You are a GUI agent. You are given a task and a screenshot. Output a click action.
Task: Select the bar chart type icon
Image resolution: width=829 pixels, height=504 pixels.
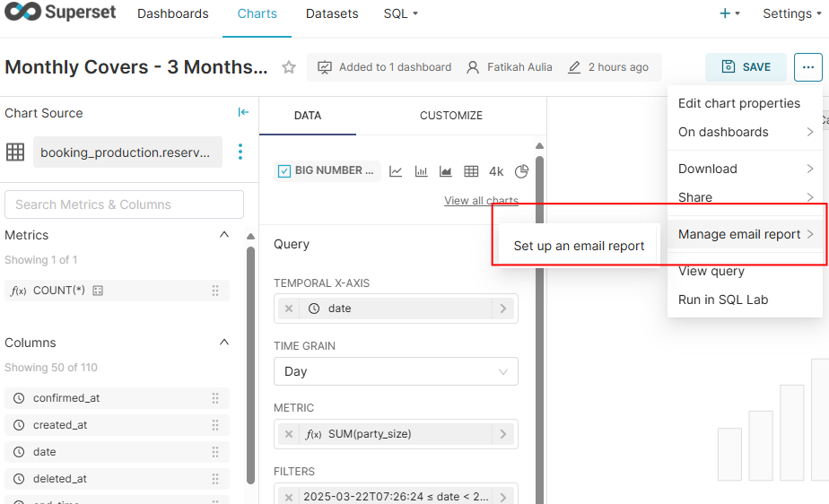point(421,171)
